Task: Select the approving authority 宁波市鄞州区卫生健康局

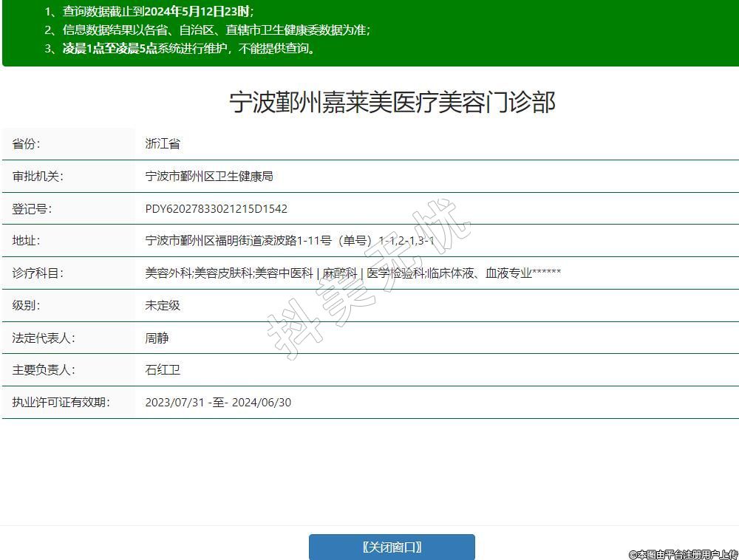Action: tap(209, 177)
